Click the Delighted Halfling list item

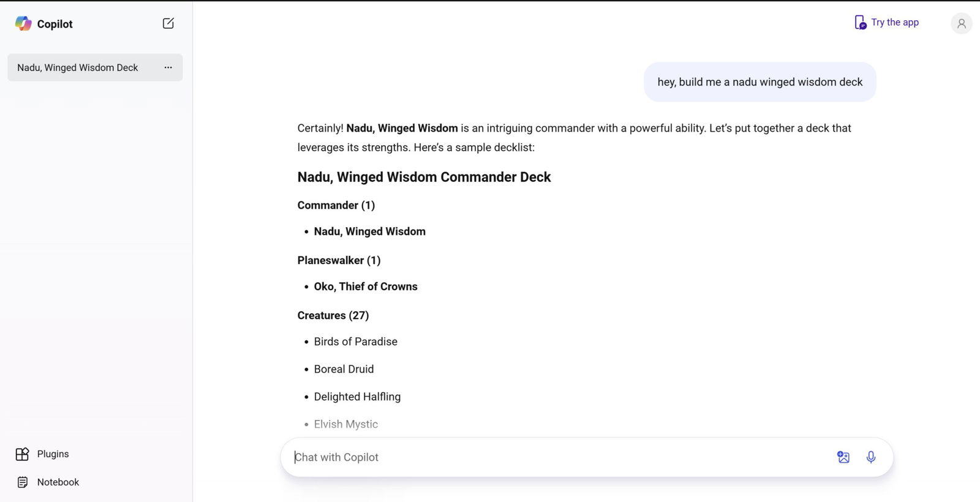tap(357, 397)
